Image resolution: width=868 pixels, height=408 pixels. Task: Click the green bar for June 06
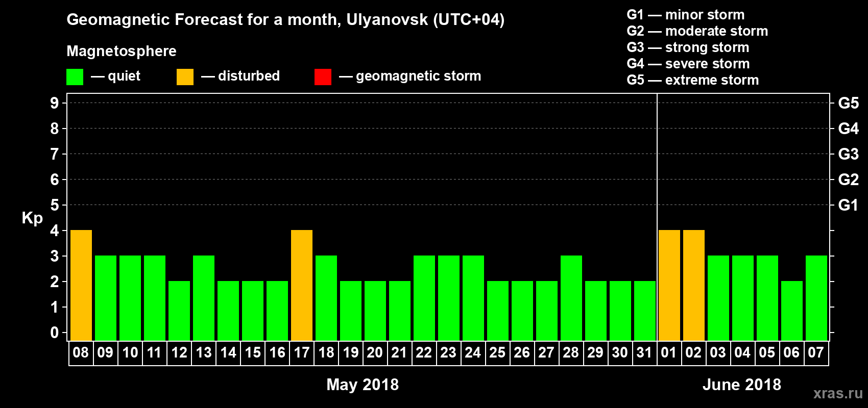tap(792, 311)
